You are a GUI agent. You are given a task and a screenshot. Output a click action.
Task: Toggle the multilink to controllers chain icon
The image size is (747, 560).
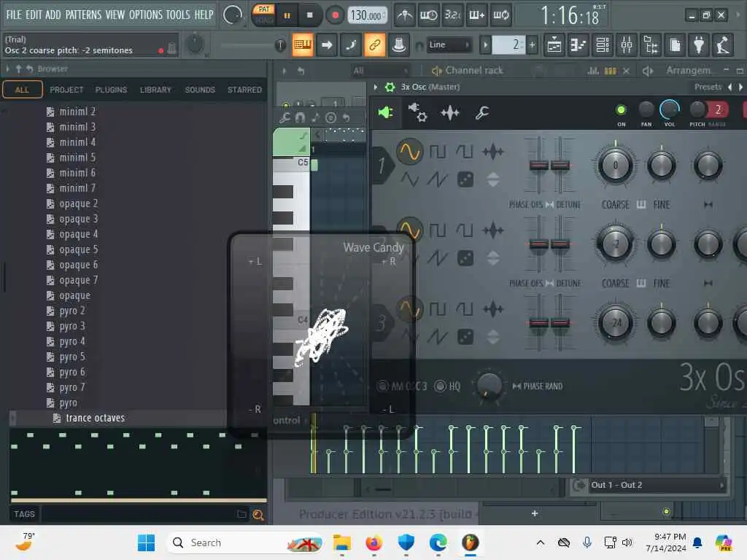click(375, 45)
